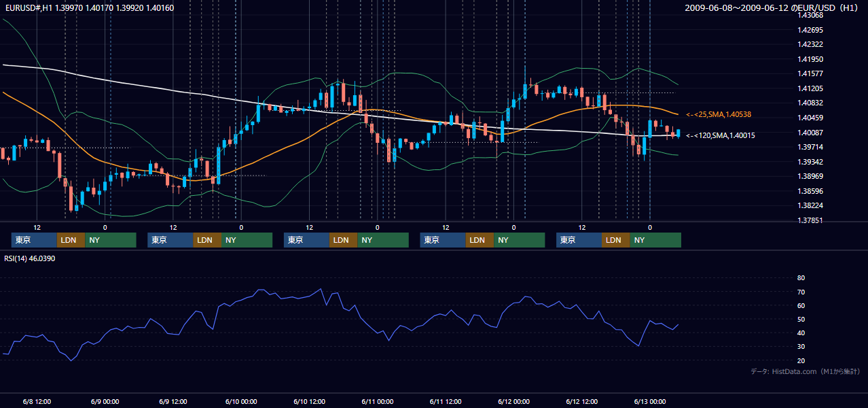Click the 1.39714 price axis label

810,147
